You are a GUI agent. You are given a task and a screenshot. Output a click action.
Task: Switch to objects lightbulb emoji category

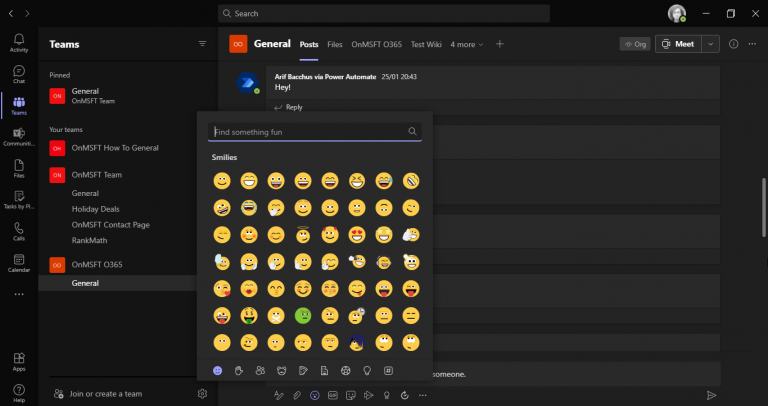[x=367, y=371]
